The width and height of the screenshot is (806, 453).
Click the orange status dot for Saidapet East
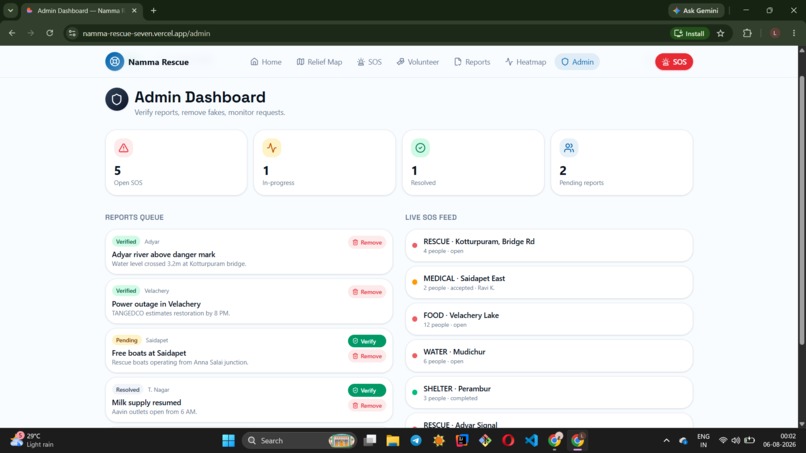(414, 282)
